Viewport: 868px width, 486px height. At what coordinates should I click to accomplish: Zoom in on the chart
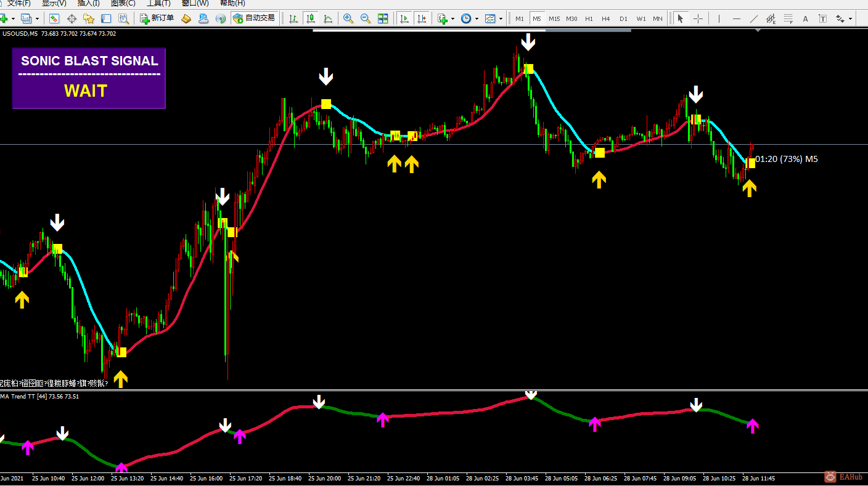pyautogui.click(x=348, y=18)
